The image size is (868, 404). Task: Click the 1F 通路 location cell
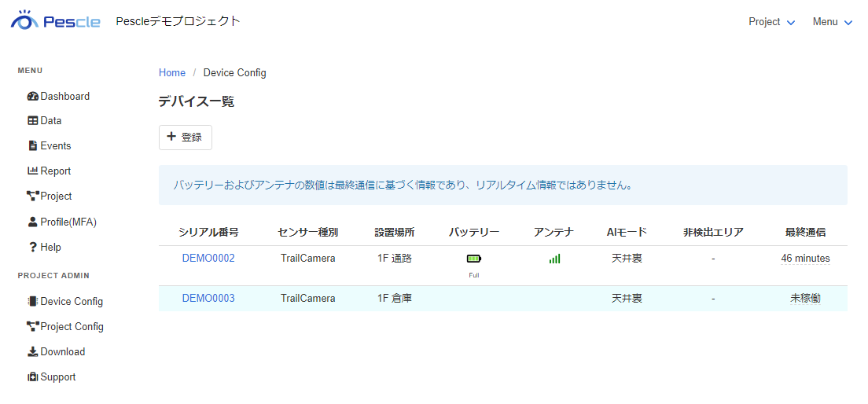pyautogui.click(x=394, y=258)
